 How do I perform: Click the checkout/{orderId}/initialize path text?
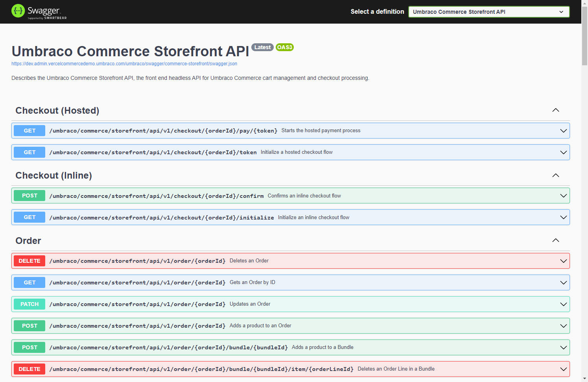(x=162, y=218)
